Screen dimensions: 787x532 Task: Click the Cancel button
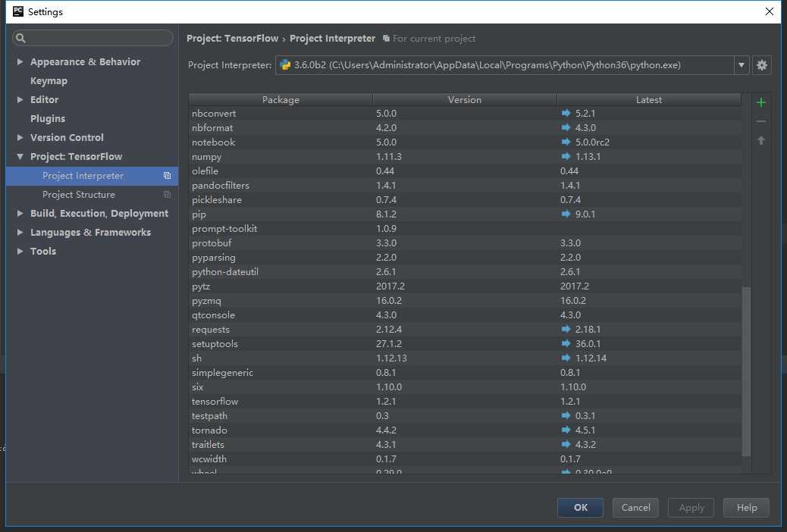coord(635,508)
